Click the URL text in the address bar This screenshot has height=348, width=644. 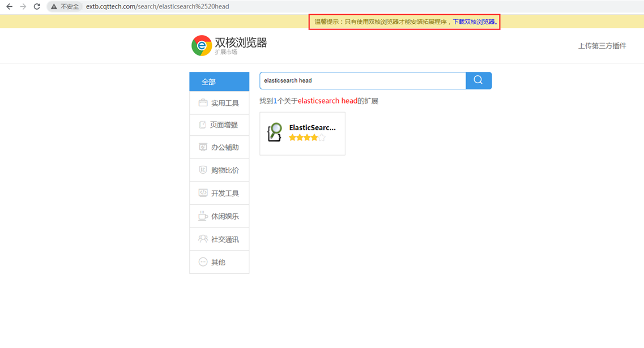point(157,7)
